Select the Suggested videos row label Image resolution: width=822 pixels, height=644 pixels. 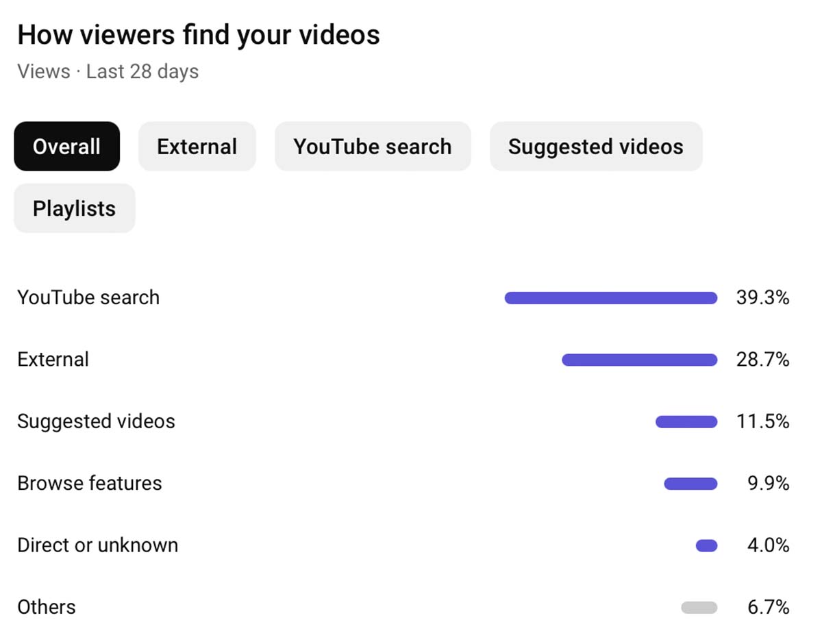(x=96, y=421)
